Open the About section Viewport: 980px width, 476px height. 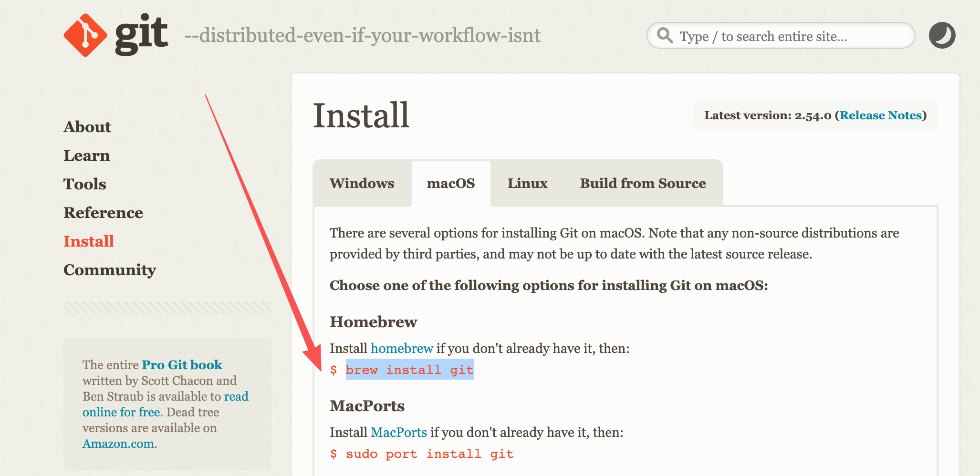[x=87, y=127]
